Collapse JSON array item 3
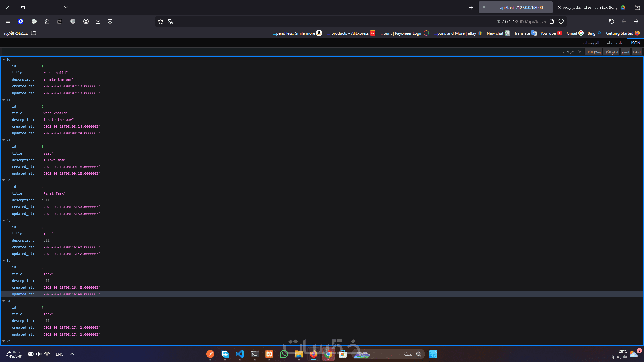 pyautogui.click(x=4, y=180)
